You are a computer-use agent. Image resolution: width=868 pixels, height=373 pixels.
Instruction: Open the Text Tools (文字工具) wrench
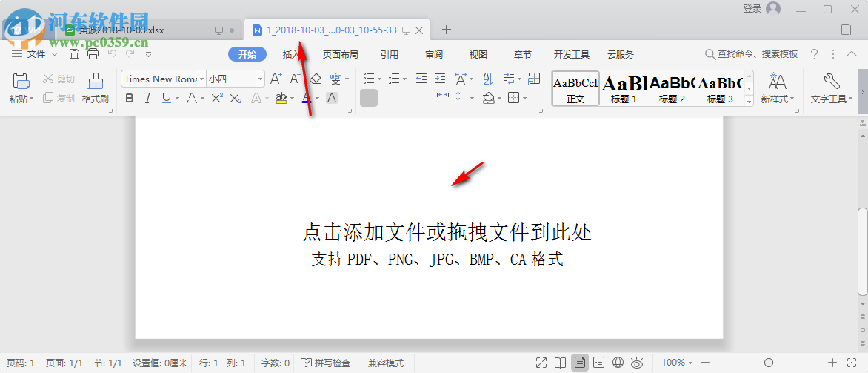[832, 82]
